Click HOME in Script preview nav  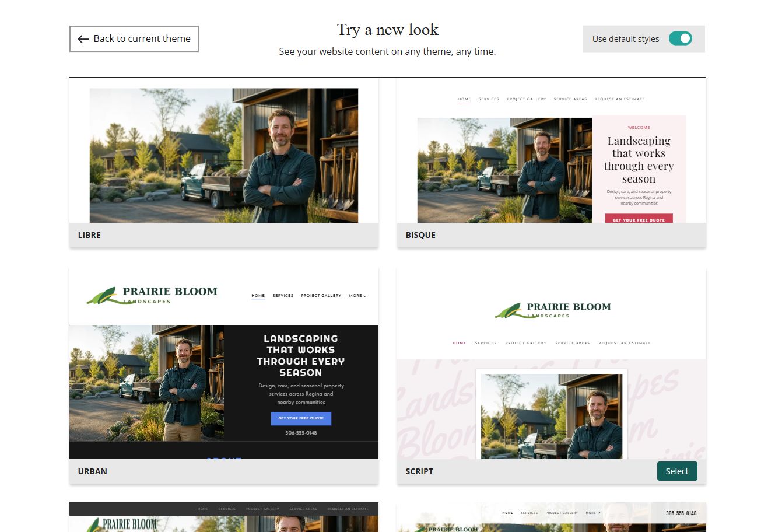pyautogui.click(x=460, y=343)
